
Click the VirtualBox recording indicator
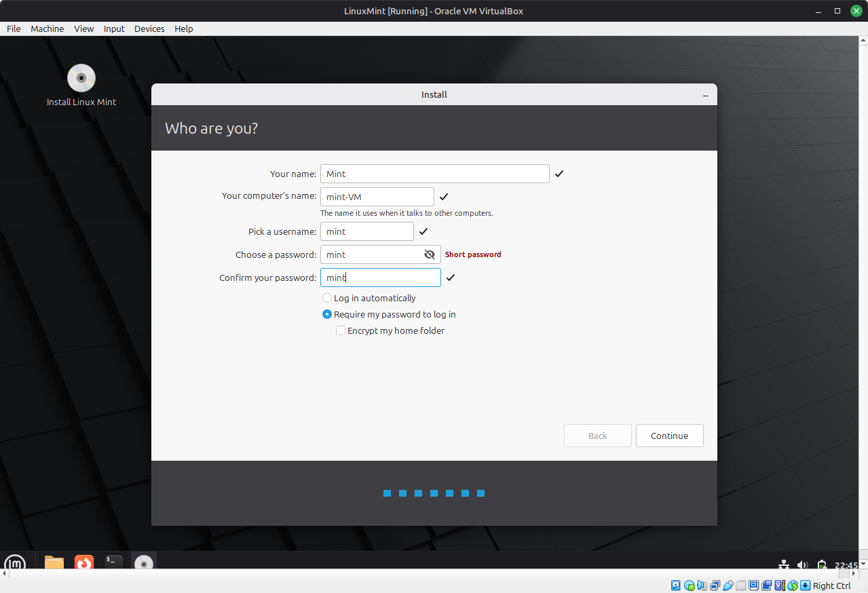[767, 586]
